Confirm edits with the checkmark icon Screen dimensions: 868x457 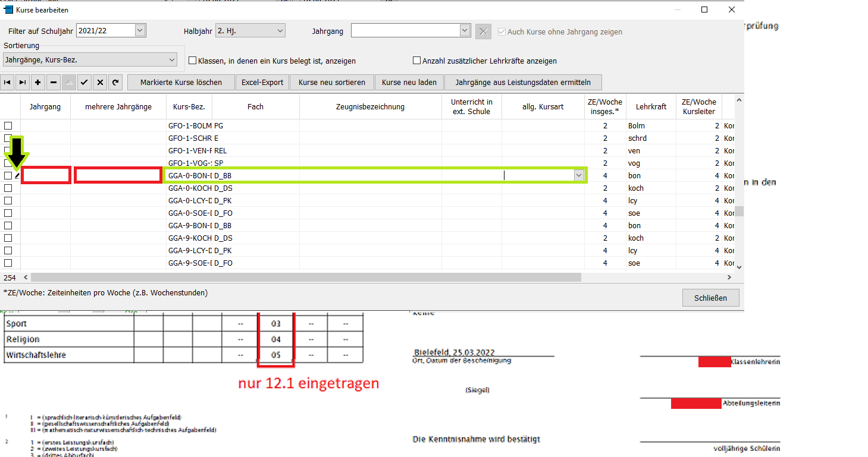tap(84, 83)
